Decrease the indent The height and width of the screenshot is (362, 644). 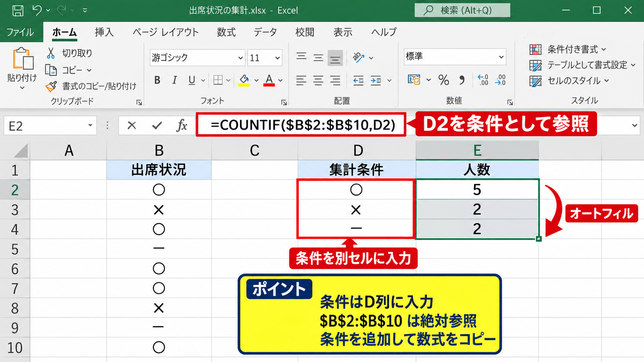(x=358, y=80)
